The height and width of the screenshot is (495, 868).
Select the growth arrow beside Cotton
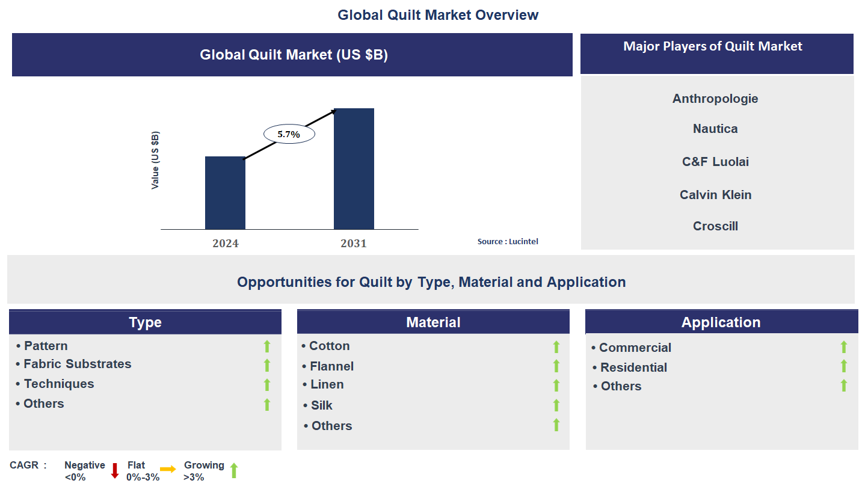556,346
